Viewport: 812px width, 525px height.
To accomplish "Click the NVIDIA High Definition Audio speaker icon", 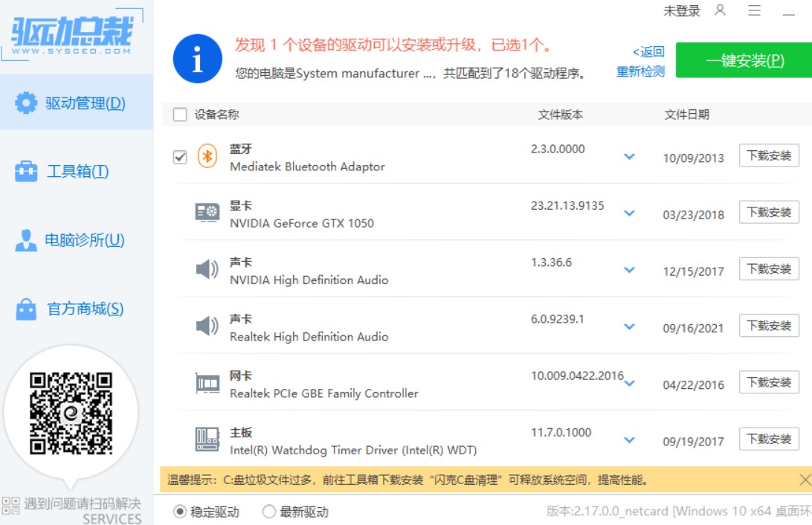I will [x=207, y=269].
